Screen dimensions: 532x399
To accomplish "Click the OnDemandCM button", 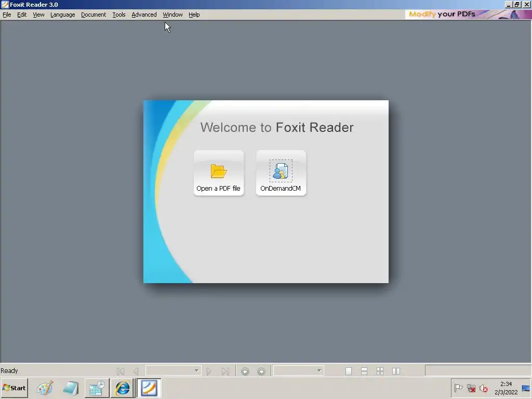I will coord(281,173).
